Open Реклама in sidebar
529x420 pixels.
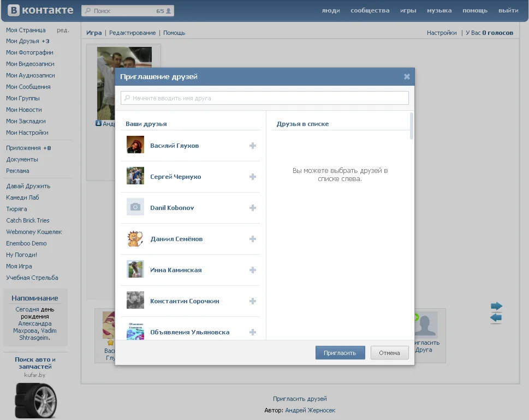[x=17, y=171]
